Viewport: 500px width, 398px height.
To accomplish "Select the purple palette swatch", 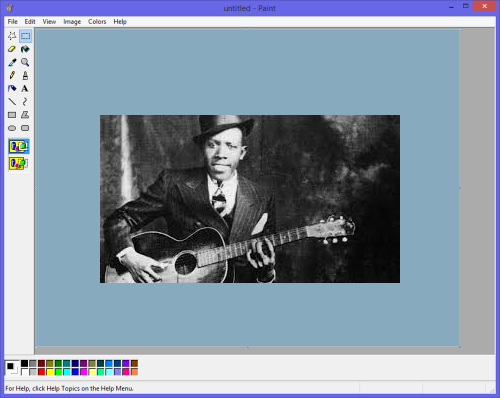I will (84, 363).
